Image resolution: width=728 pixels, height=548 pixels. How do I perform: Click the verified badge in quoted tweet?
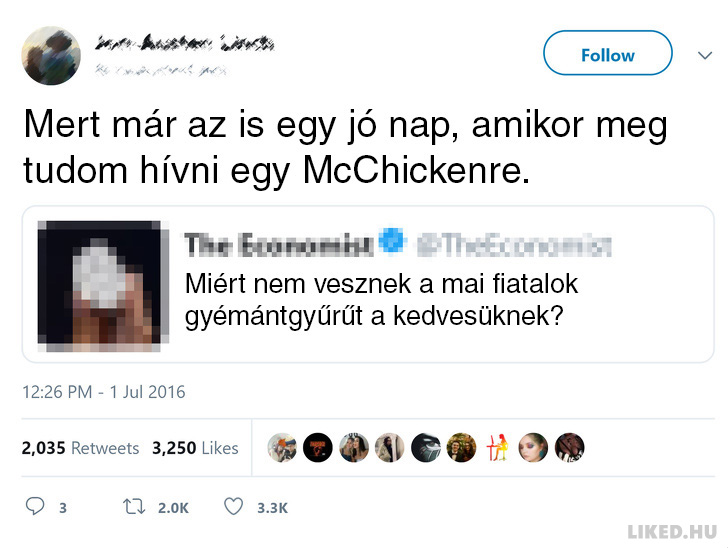[393, 240]
